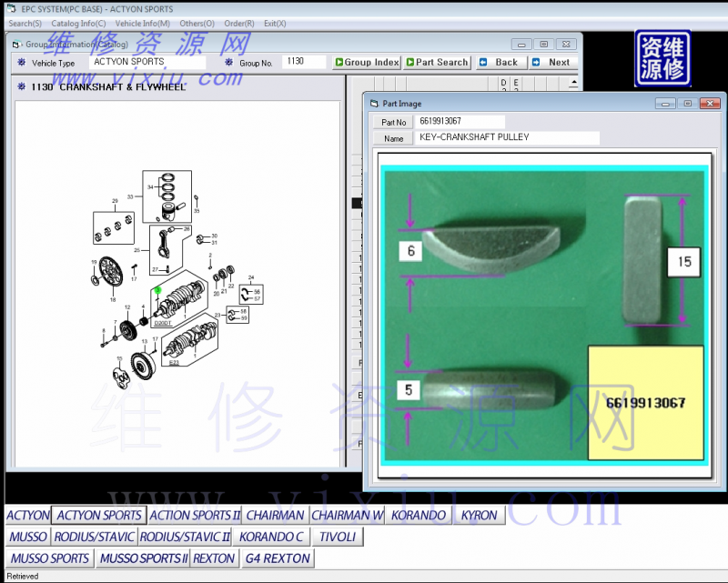Select the KYRON vehicle tab

[480, 515]
